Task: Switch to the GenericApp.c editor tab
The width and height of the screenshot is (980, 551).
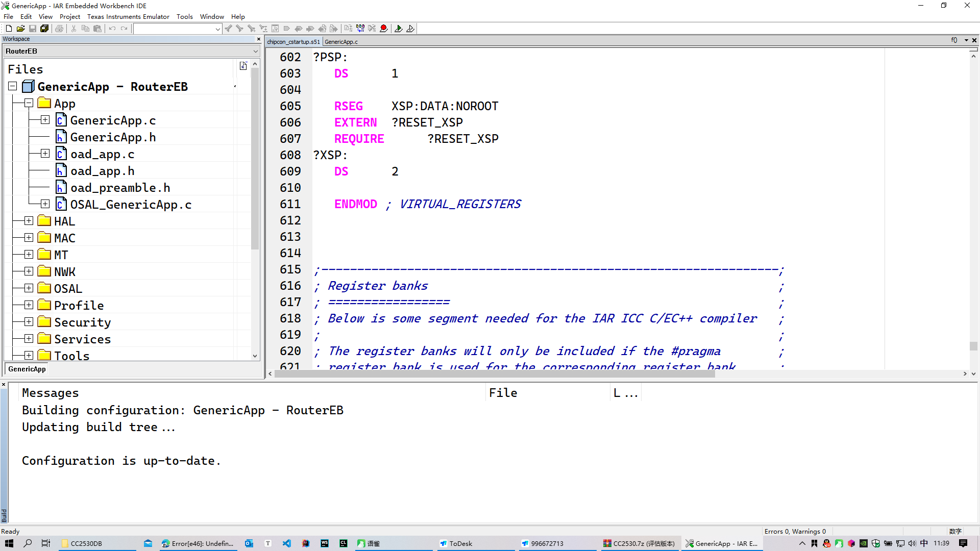Action: click(341, 42)
